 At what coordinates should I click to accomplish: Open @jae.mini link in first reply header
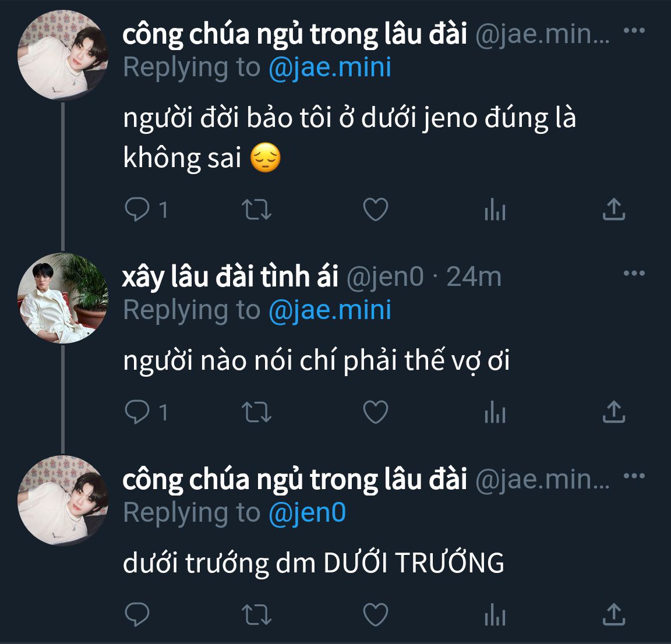point(330,68)
